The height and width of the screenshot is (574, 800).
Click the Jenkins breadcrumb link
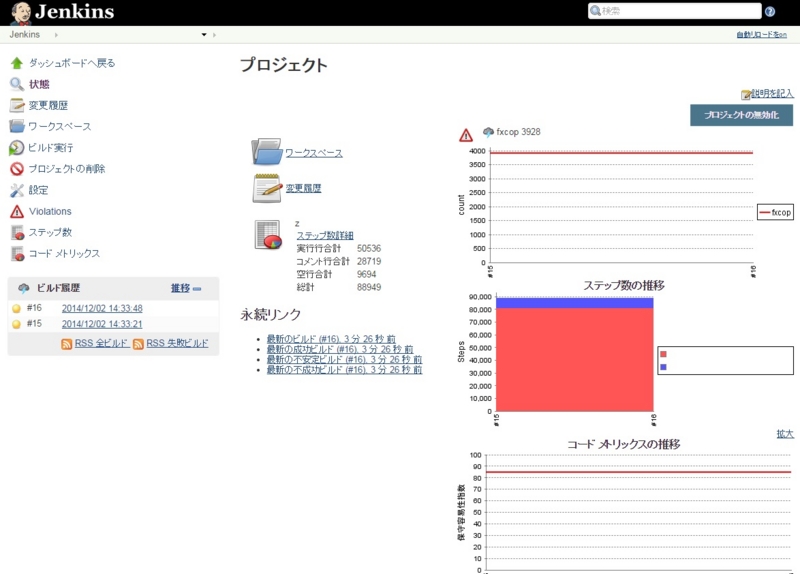tap(24, 34)
